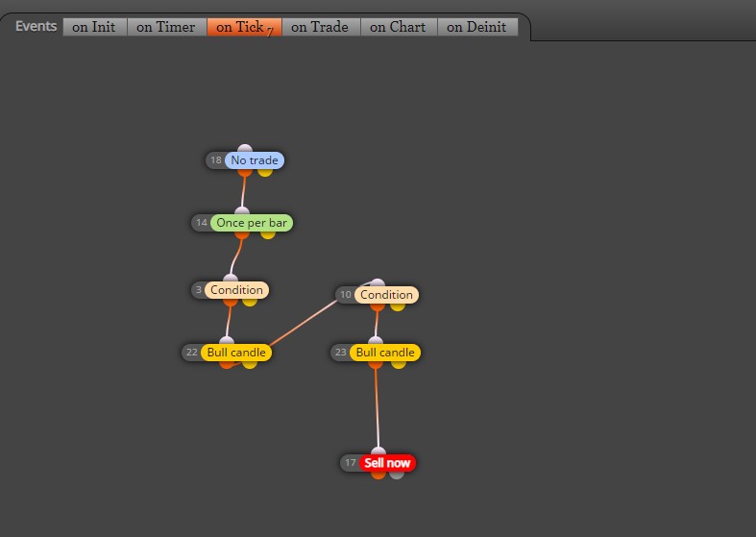
Task: Switch to the on Deinit tab
Action: pyautogui.click(x=477, y=27)
